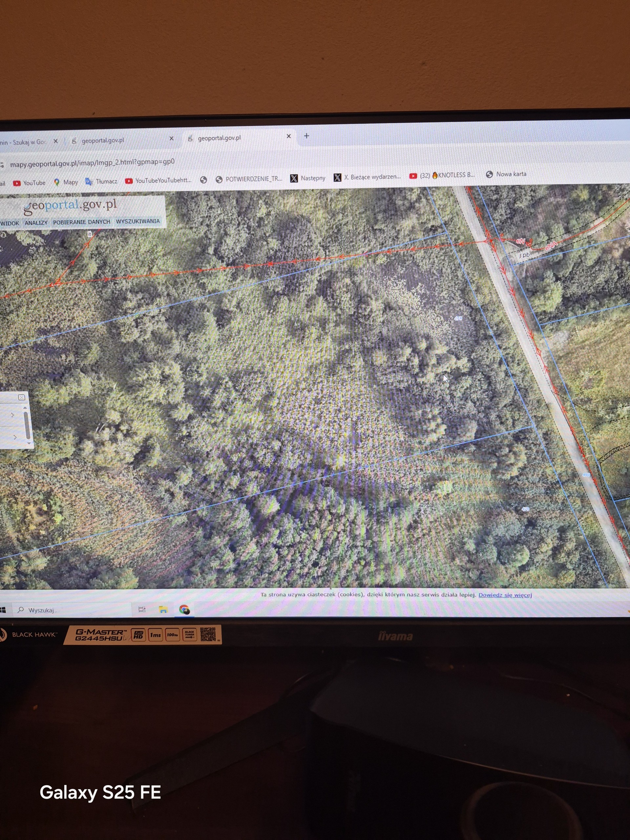630x840 pixels.
Task: Expand the first chevron row in side panel
Action: 12,415
